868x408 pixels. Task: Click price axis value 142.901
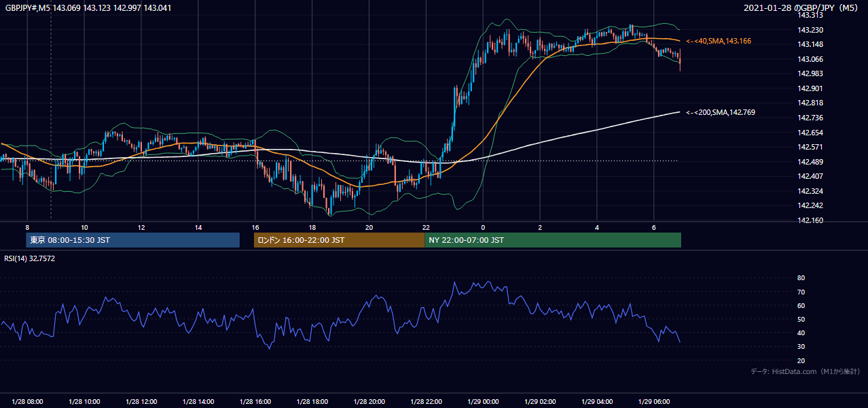[810, 88]
